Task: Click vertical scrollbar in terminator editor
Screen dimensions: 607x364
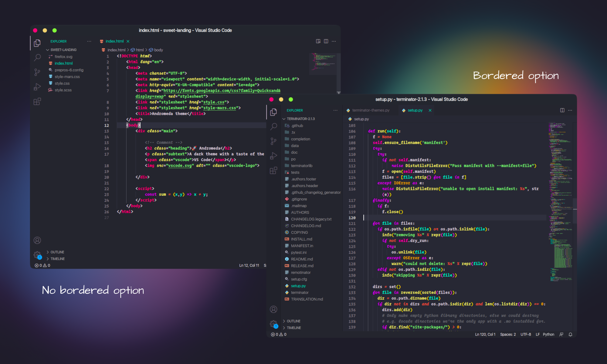Action: click(x=575, y=211)
